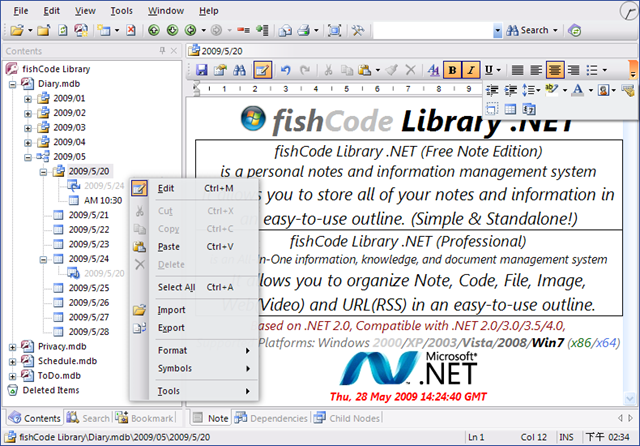The width and height of the screenshot is (640, 446).
Task: Click the font style icon
Action: click(433, 70)
